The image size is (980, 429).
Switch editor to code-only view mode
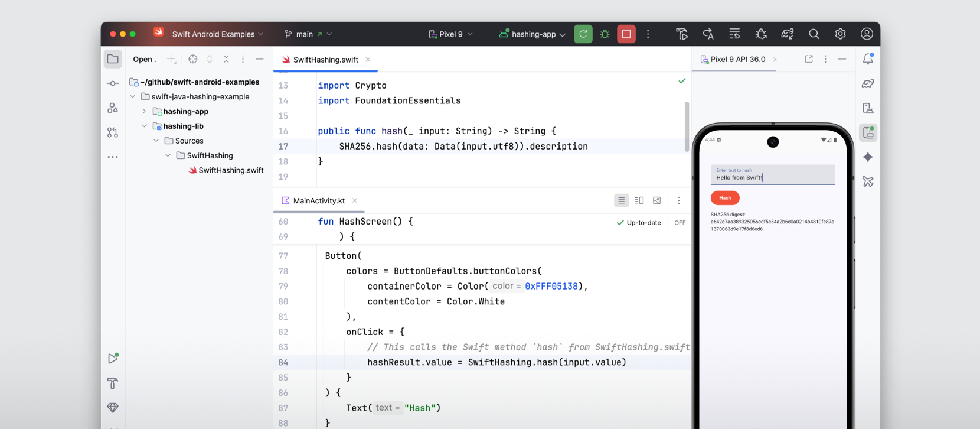click(x=621, y=201)
